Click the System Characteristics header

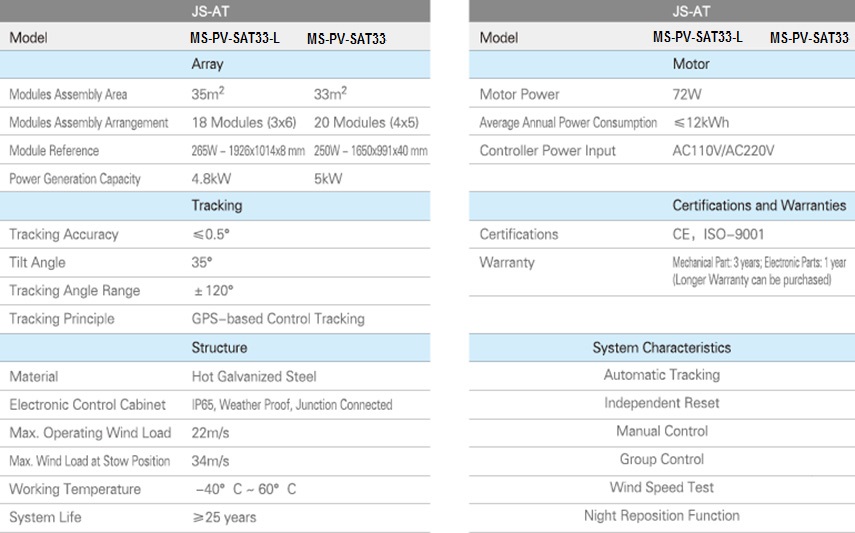pos(661,348)
